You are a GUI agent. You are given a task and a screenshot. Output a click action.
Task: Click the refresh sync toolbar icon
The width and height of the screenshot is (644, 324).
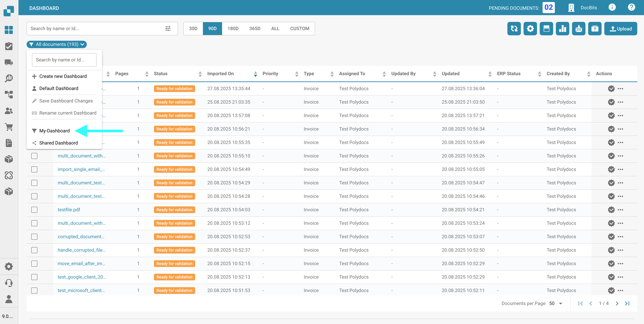(514, 29)
